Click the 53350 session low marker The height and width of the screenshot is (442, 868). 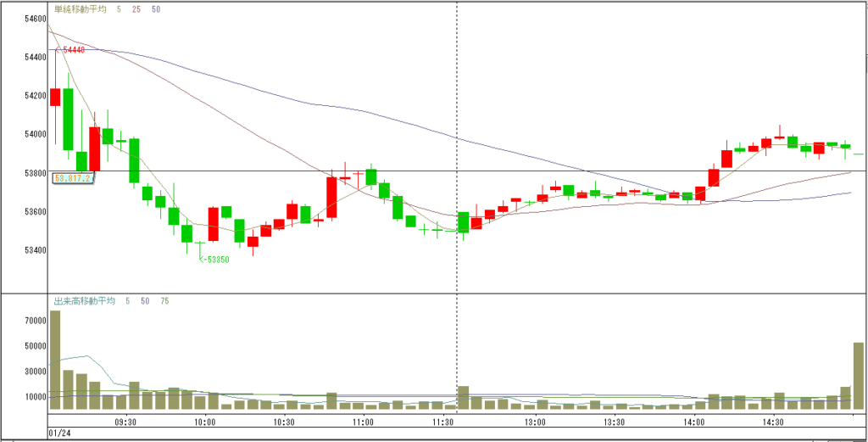[214, 259]
